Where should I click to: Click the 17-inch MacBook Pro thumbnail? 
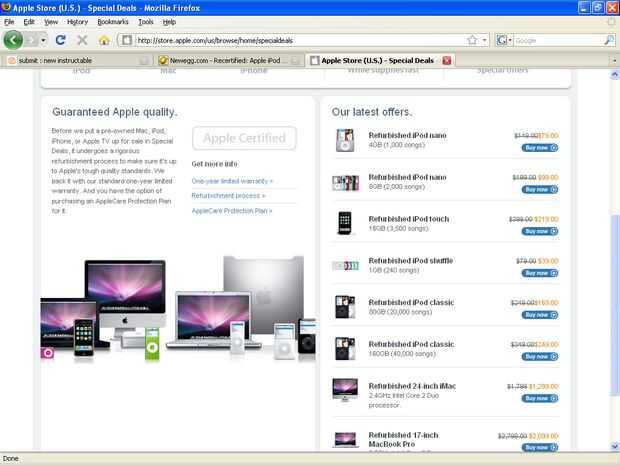coord(345,439)
